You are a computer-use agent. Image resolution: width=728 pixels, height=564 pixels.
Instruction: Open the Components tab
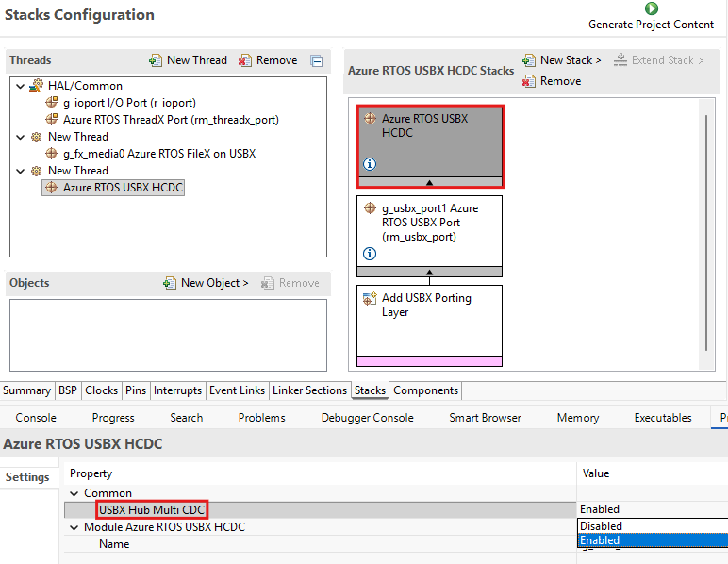(425, 390)
